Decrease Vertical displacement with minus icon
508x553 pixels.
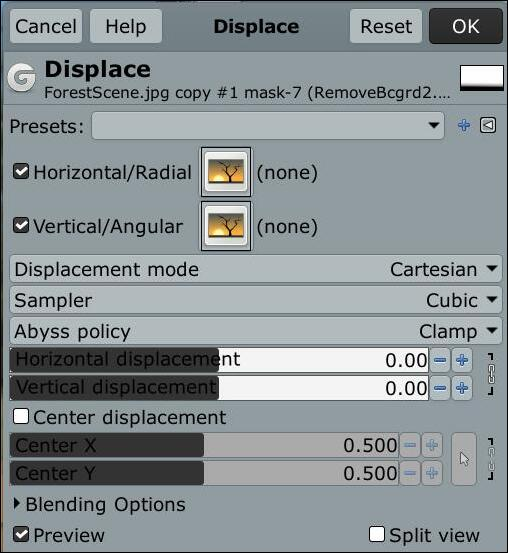coord(440,388)
